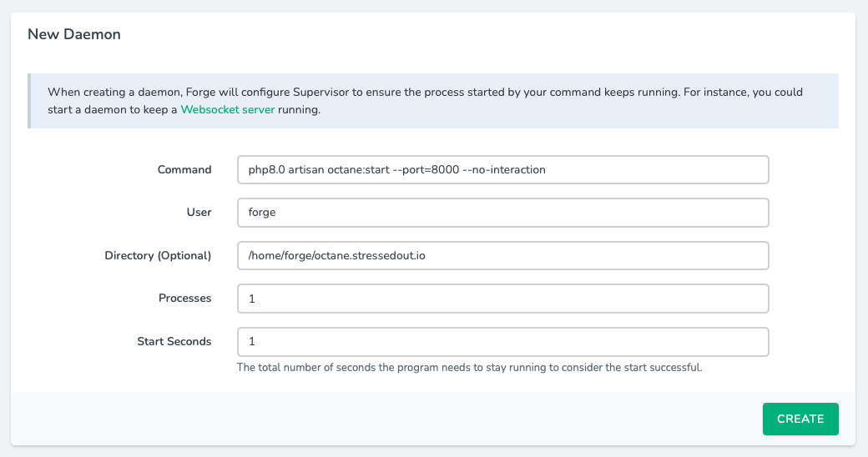868x457 pixels.
Task: Click the Processes label text
Action: (184, 298)
